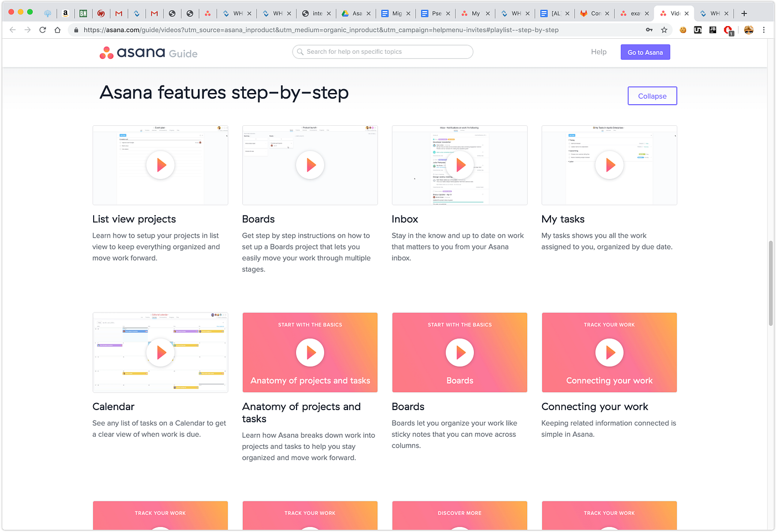Switch to pinned Amazon tab
Viewport: 776px width, 532px height.
click(x=65, y=13)
